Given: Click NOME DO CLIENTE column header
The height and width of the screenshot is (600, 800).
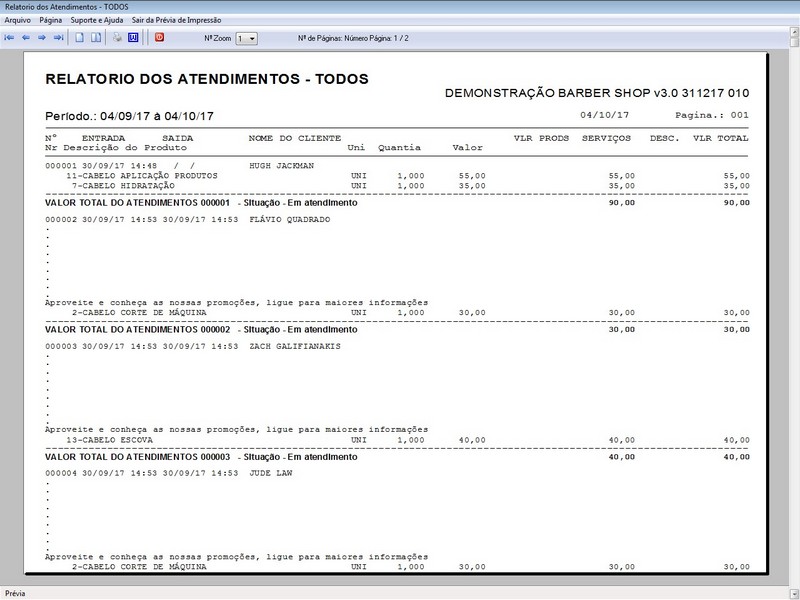Looking at the screenshot, I should coord(295,138).
